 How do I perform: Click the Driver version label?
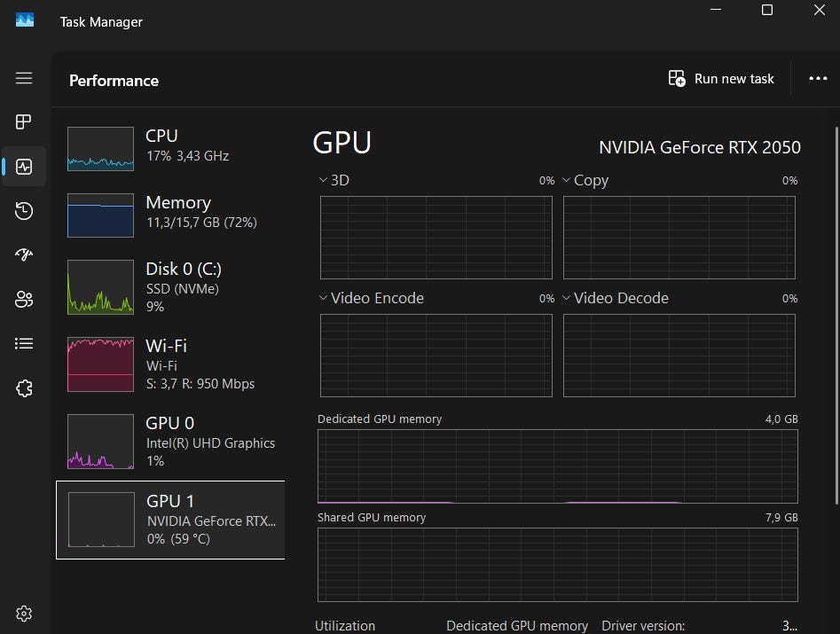pos(643,625)
